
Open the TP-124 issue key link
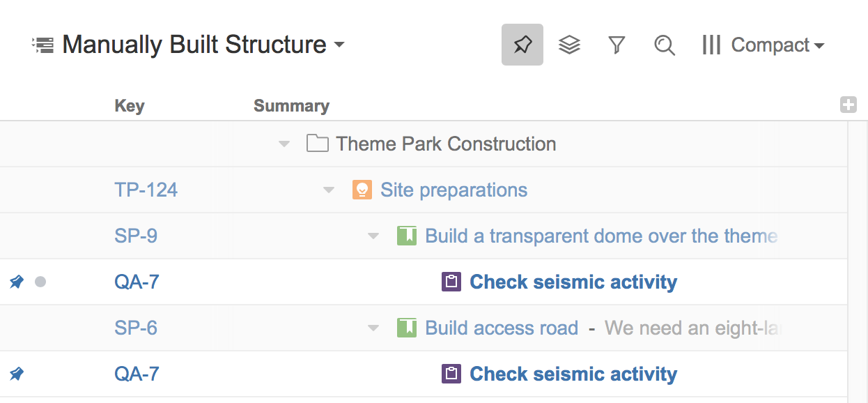146,190
